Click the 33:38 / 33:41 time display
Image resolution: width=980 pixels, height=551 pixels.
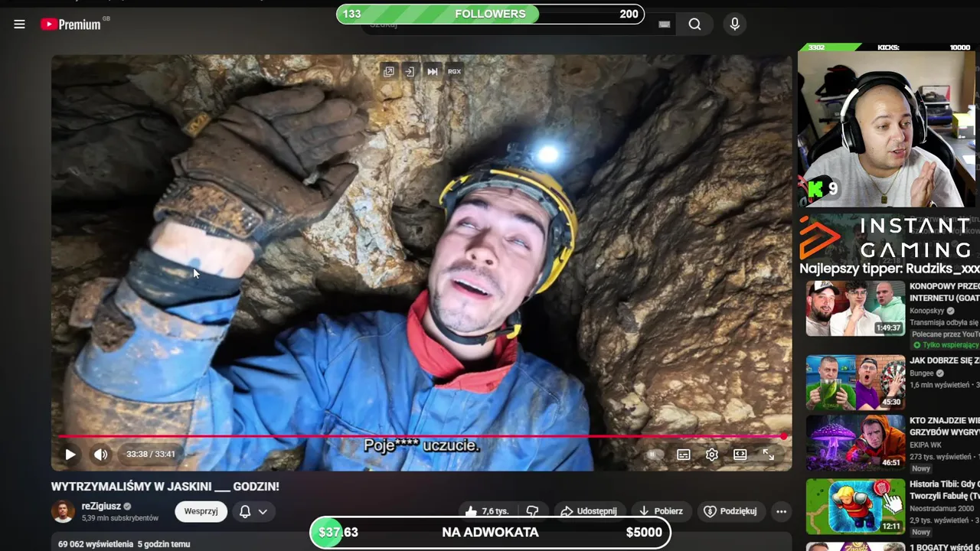[151, 454]
